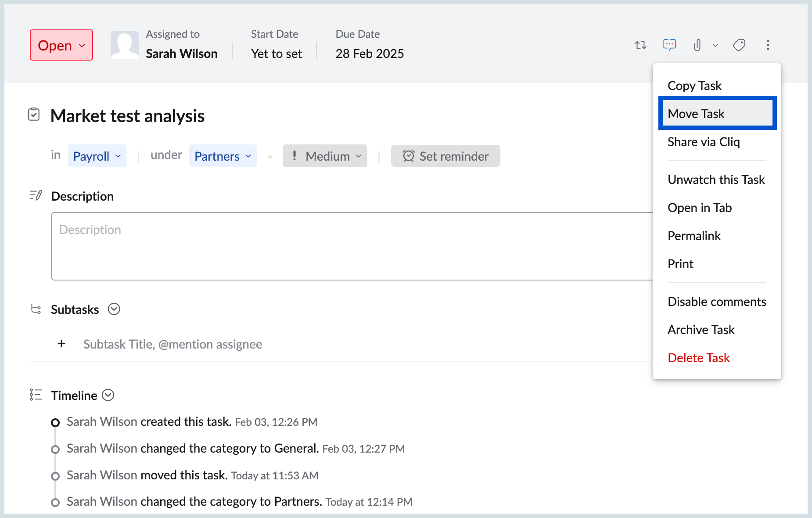Select Move Task from the menu
This screenshot has height=518, width=812.
click(x=717, y=114)
